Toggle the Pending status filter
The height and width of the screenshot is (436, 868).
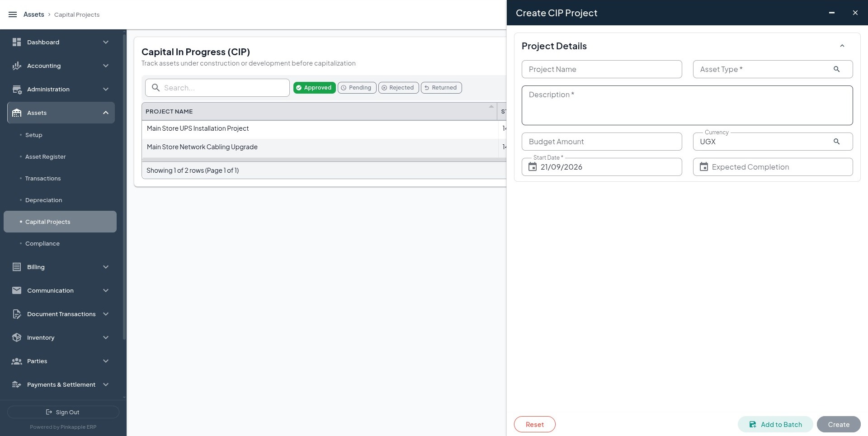pos(357,88)
